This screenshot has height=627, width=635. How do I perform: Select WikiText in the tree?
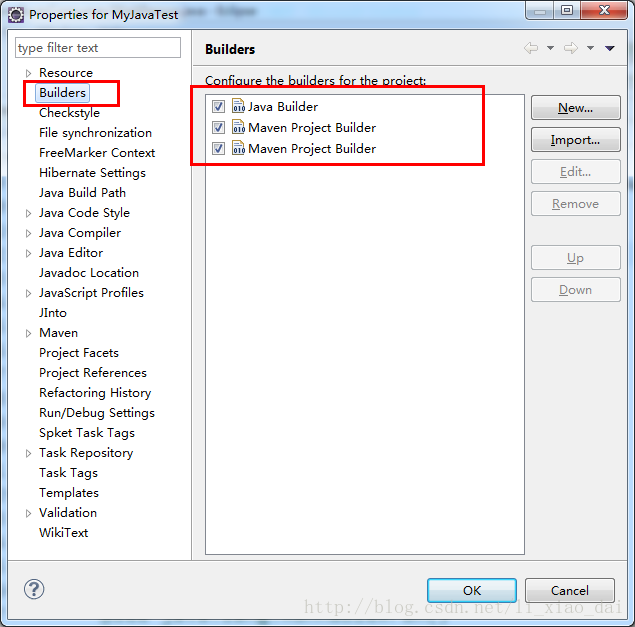[64, 533]
